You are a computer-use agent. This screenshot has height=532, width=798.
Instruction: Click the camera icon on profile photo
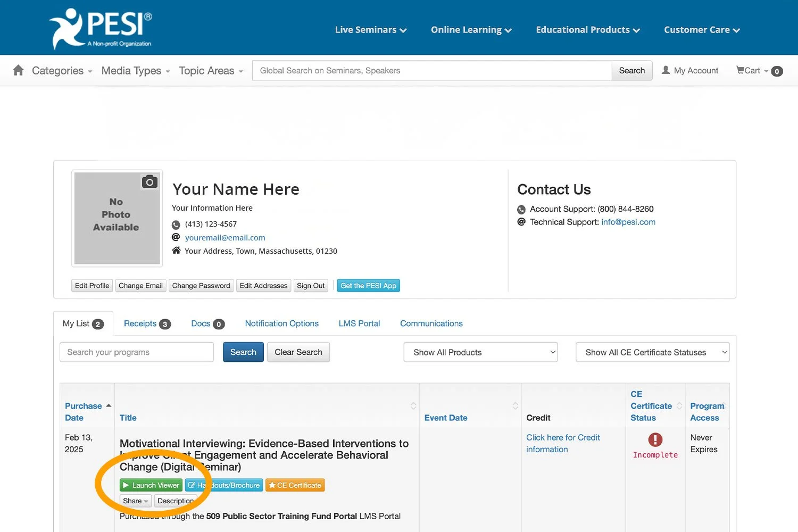(149, 182)
